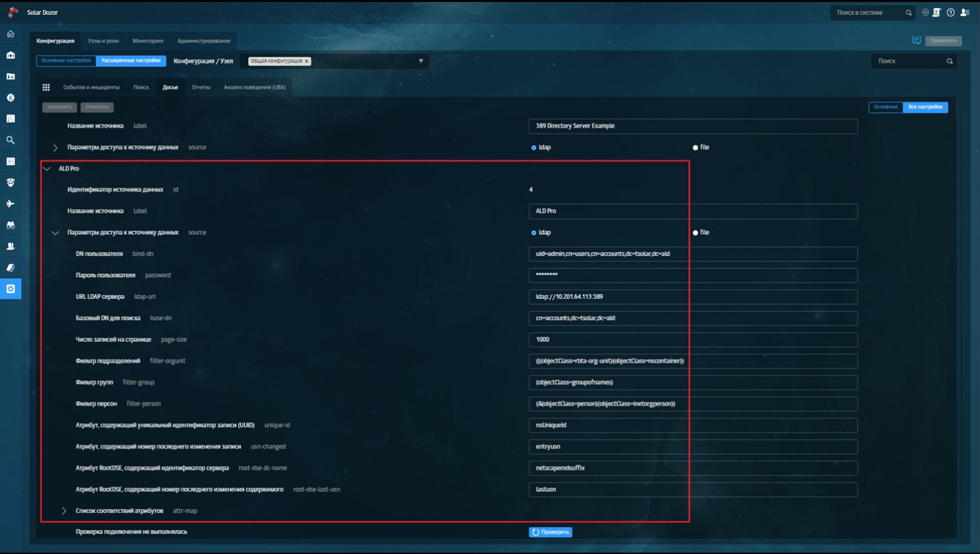
Task: Open the help question mark icon
Action: pos(951,12)
